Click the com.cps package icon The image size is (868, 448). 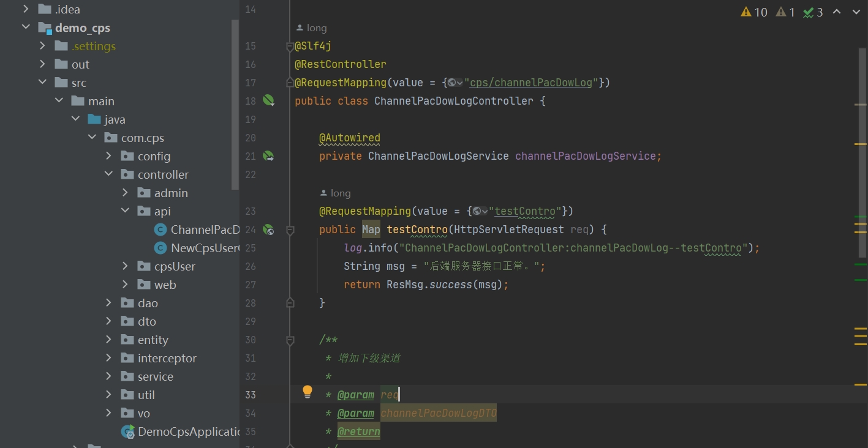tap(111, 138)
